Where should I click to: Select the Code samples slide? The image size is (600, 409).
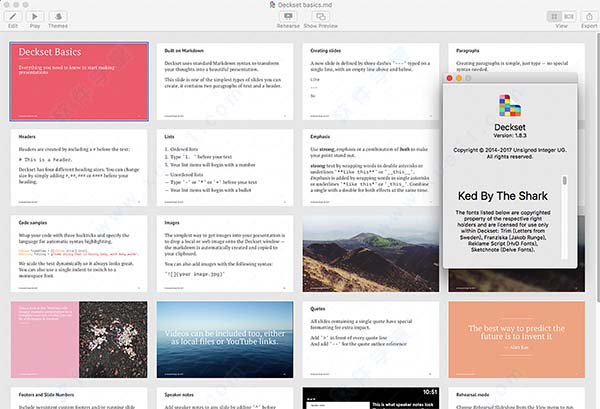click(x=79, y=254)
